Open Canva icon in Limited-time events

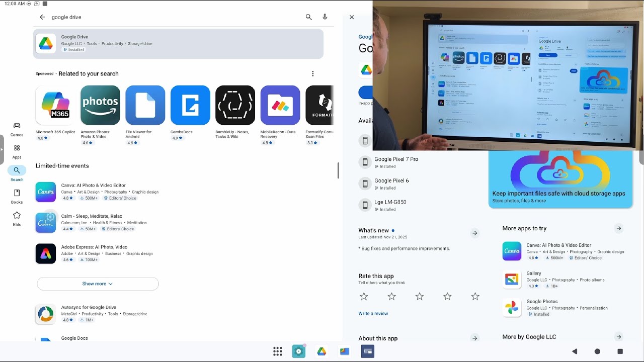click(x=46, y=192)
